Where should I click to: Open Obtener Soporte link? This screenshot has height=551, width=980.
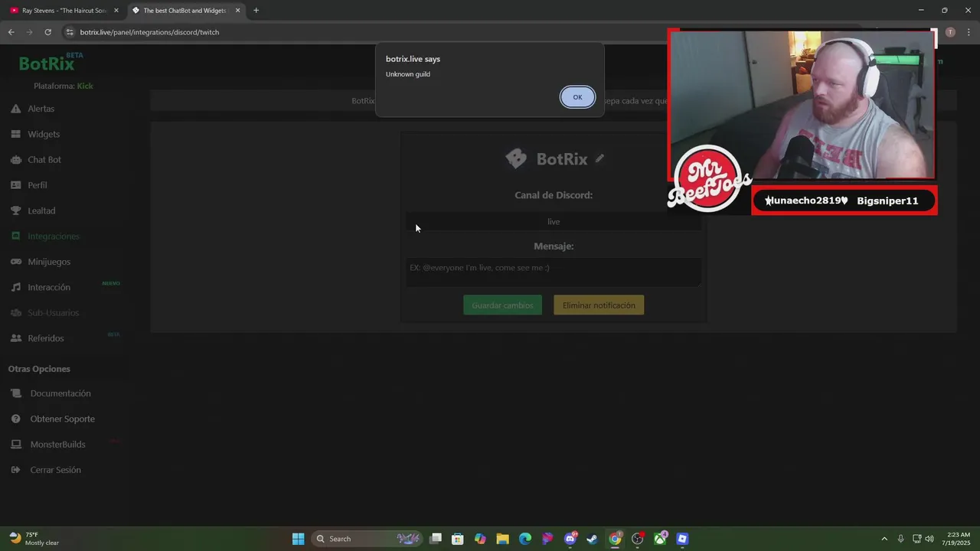tap(63, 419)
